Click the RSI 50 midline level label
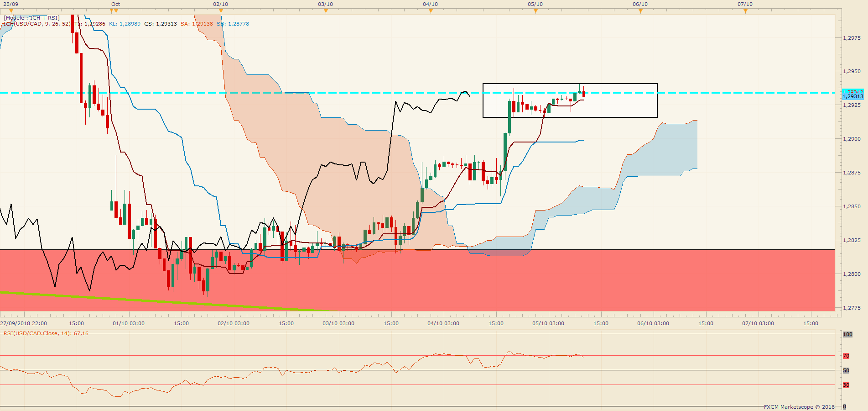The height and width of the screenshot is (411, 868). coord(846,370)
